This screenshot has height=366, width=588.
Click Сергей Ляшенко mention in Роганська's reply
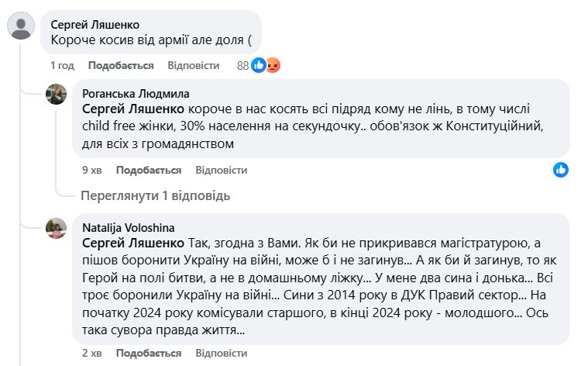coord(132,108)
